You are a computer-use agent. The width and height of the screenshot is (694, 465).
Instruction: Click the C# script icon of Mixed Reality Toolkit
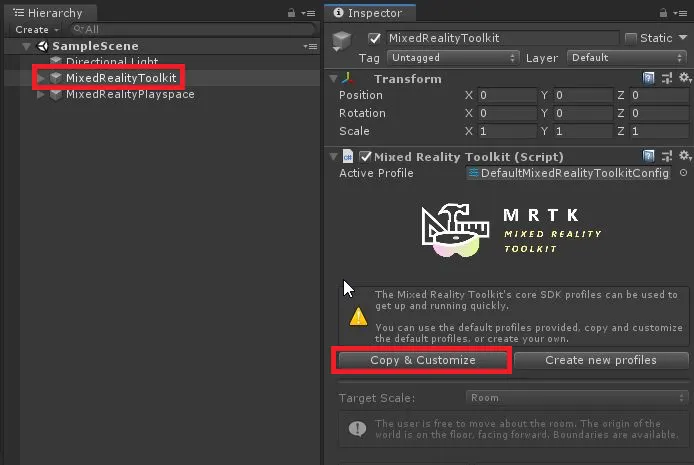pyautogui.click(x=348, y=156)
